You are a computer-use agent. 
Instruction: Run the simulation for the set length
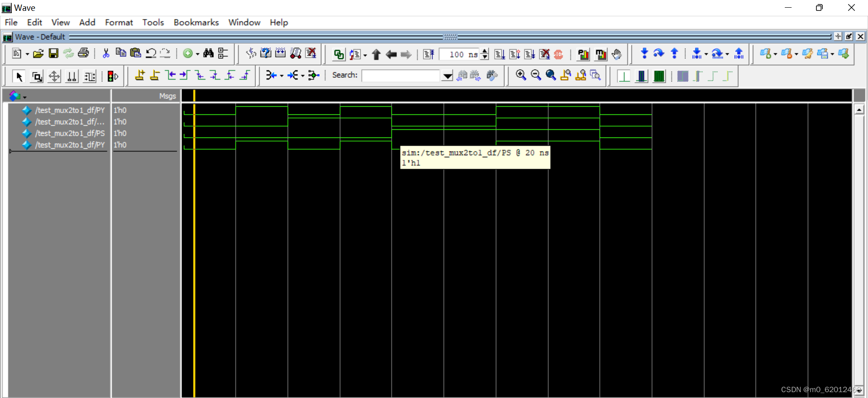(500, 54)
